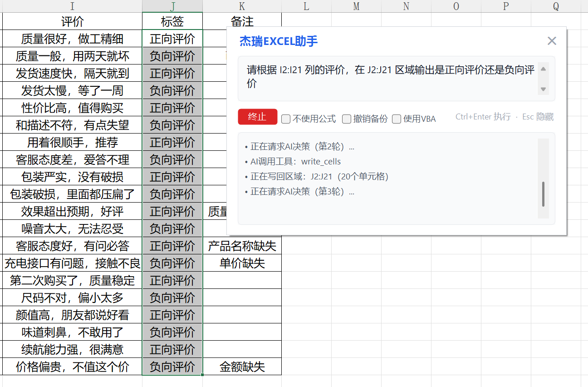The height and width of the screenshot is (387, 588).
Task: Close the 杰瑞EXCEL助手 dialog
Action: click(x=552, y=41)
